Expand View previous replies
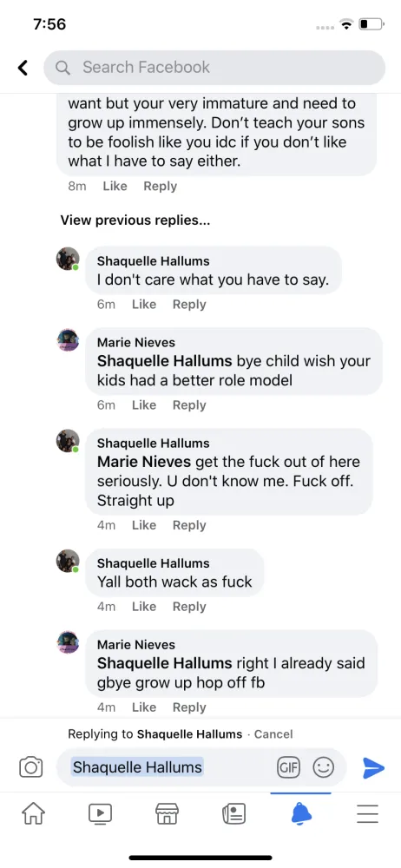 point(135,220)
